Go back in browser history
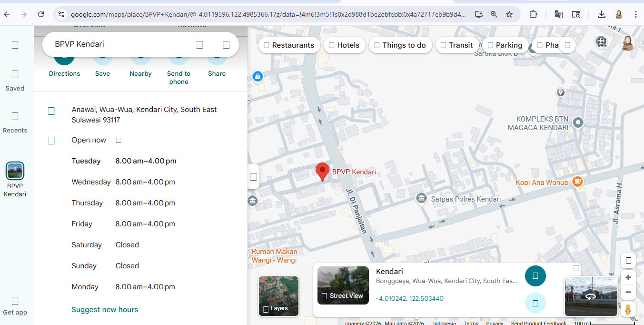This screenshot has height=325, width=644. [7, 14]
